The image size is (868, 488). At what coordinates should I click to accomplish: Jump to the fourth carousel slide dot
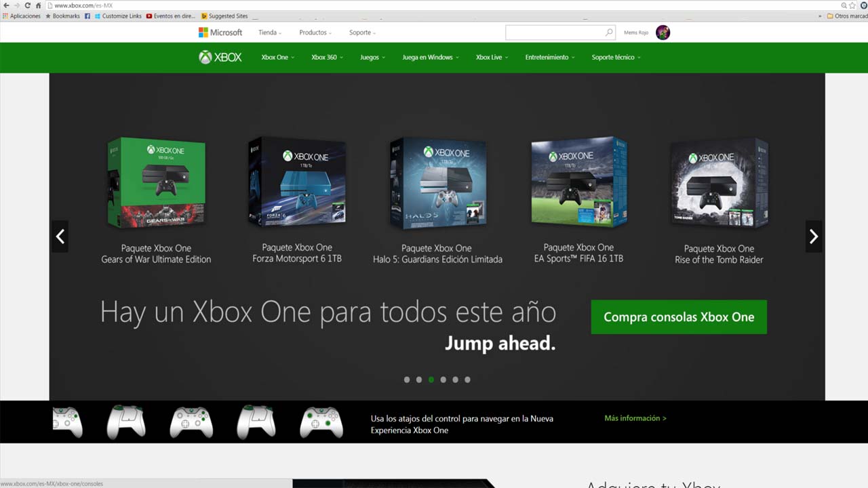point(443,380)
